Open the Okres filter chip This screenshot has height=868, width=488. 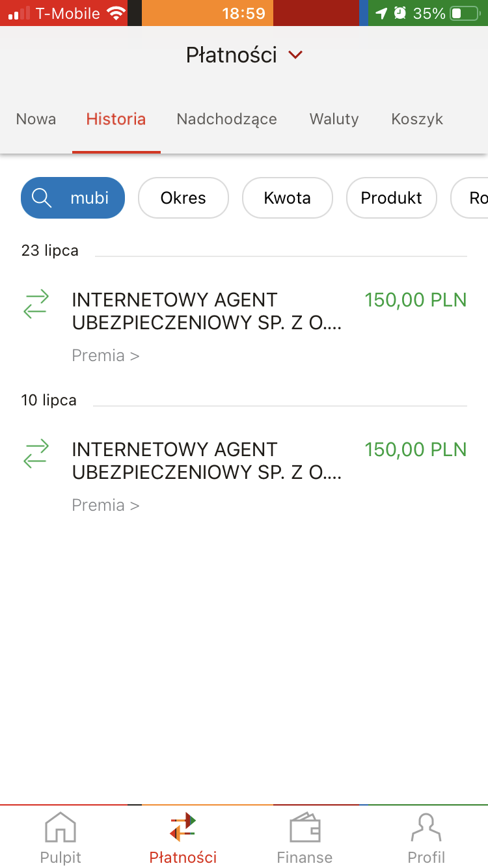(183, 198)
